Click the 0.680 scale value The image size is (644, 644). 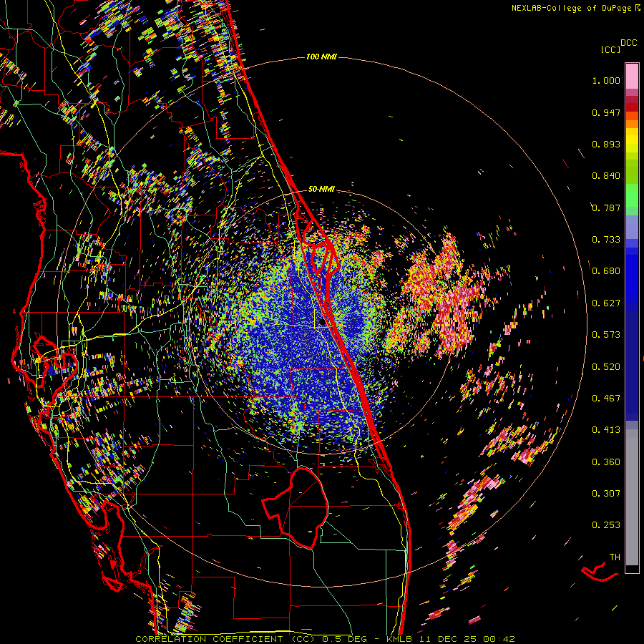[x=606, y=271]
